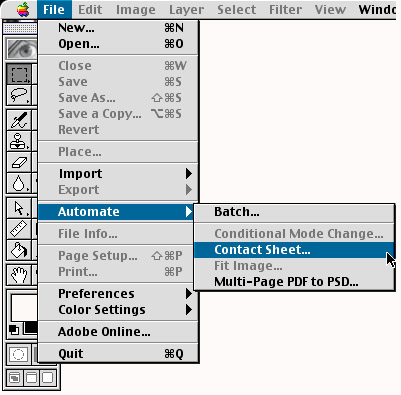This screenshot has width=401, height=395.
Task: Reset default foreground and background colors
Action: pos(14,330)
